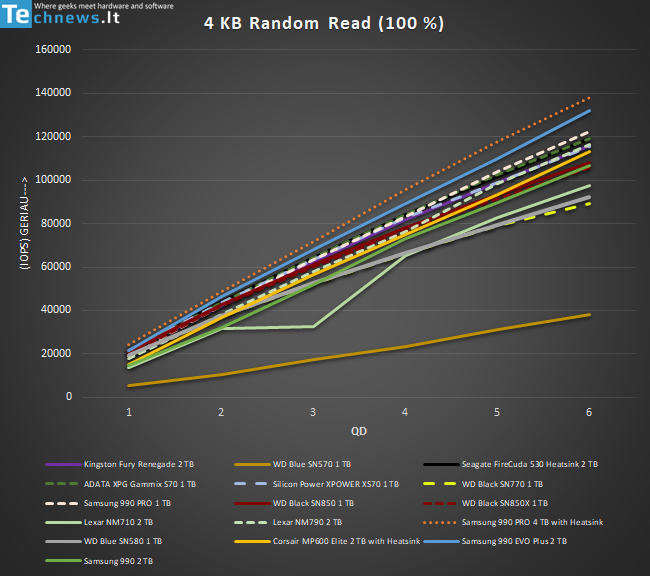The width and height of the screenshot is (650, 576).
Task: Click the x-axis label 3
Action: [313, 412]
